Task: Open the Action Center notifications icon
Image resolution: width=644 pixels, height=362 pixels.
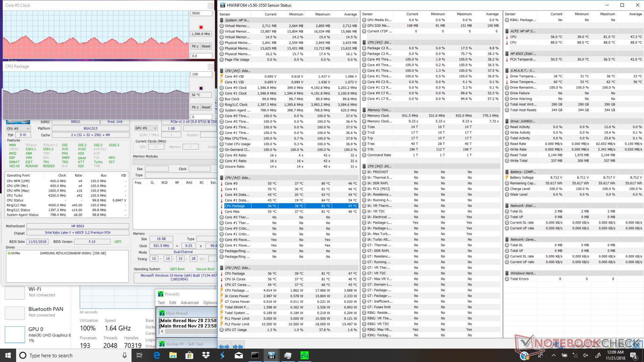Action: pos(633,355)
